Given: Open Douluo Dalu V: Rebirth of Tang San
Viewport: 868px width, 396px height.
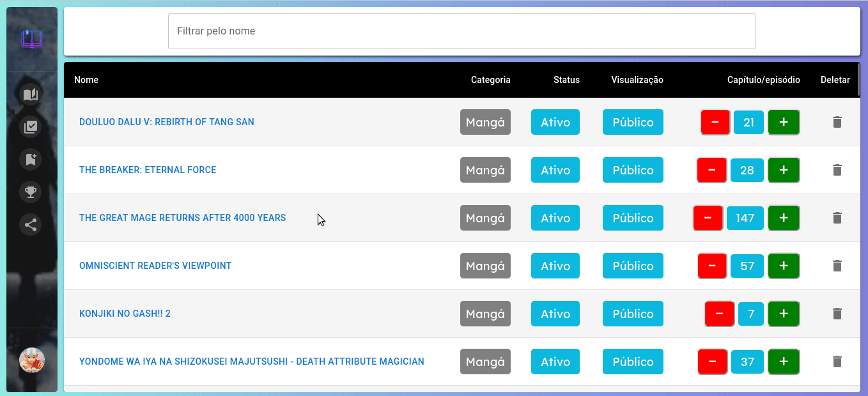Looking at the screenshot, I should point(167,122).
